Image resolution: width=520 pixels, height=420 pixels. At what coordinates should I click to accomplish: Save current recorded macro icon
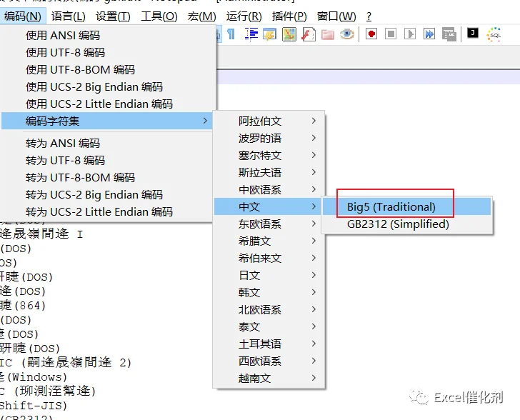449,34
